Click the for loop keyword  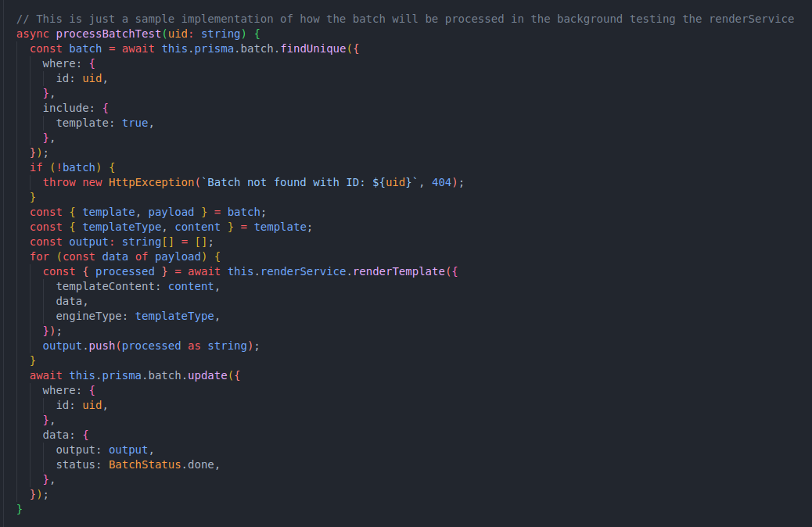pyautogui.click(x=39, y=256)
